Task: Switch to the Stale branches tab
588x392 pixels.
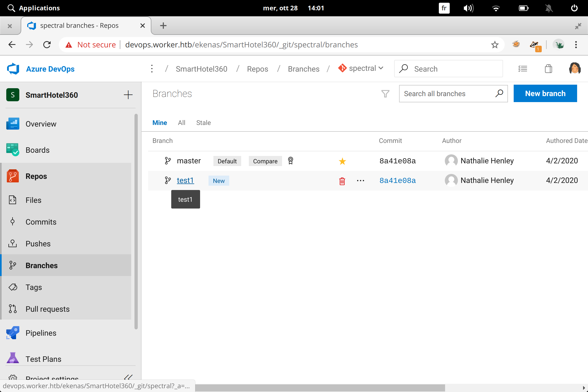Action: (203, 122)
